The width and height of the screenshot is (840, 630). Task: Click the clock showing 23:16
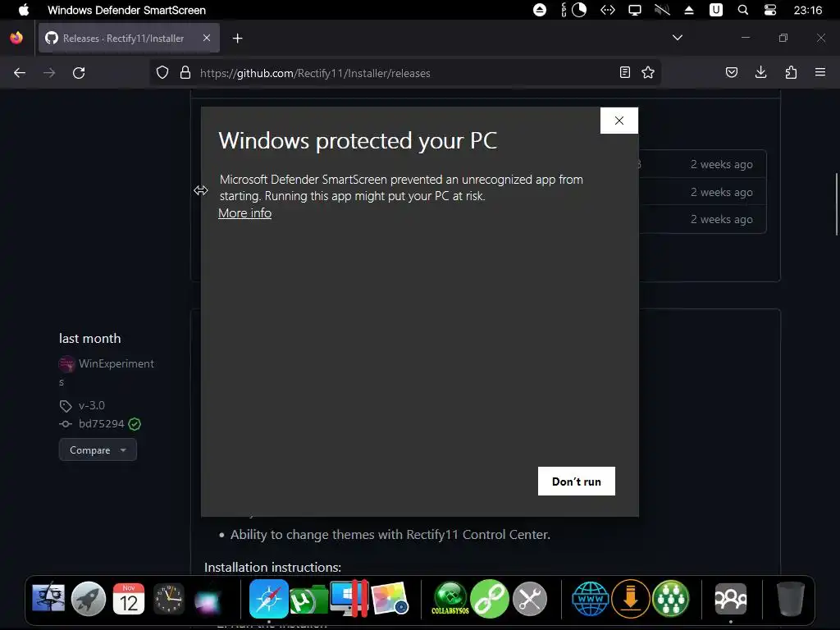[808, 10]
